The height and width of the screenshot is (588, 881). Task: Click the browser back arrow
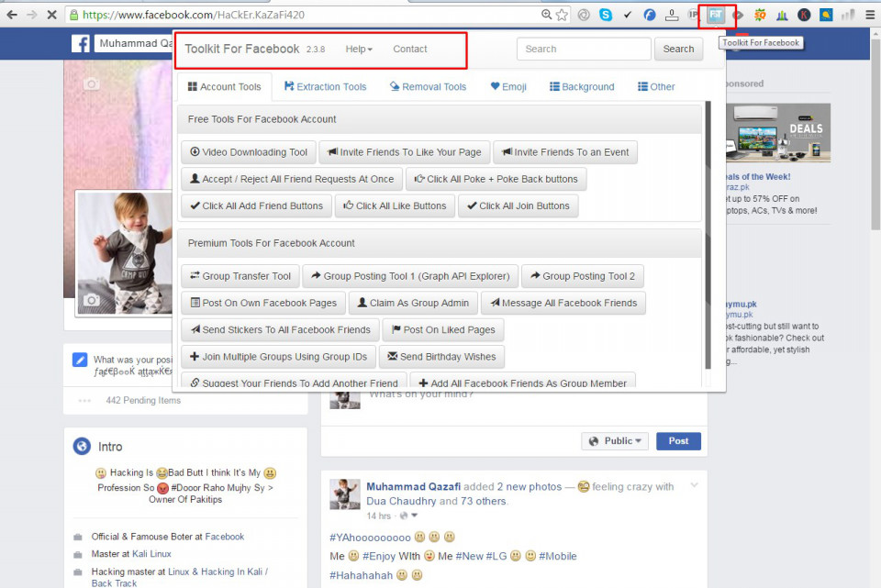pyautogui.click(x=12, y=15)
